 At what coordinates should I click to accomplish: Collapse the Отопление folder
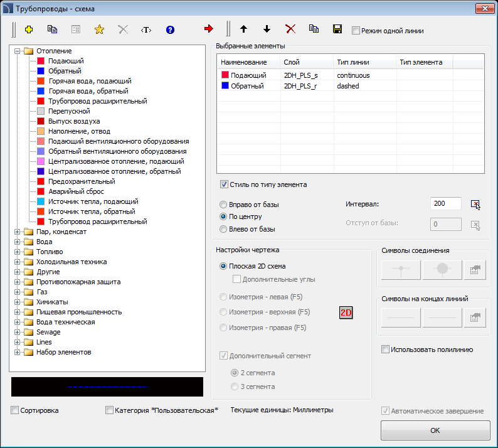[17, 51]
